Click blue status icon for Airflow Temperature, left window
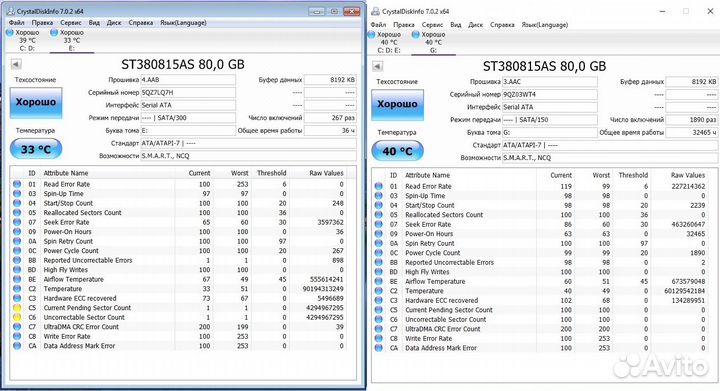The width and height of the screenshot is (720, 391). 17,279
